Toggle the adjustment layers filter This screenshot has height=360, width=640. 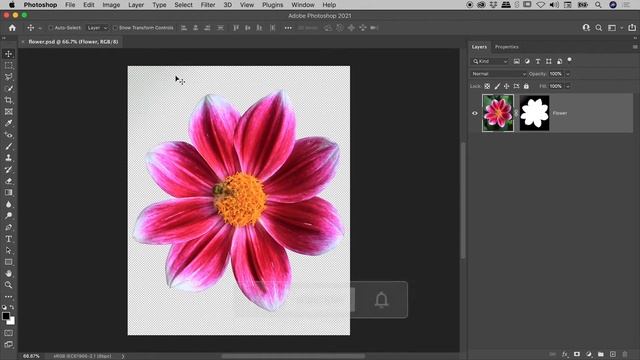(x=527, y=61)
